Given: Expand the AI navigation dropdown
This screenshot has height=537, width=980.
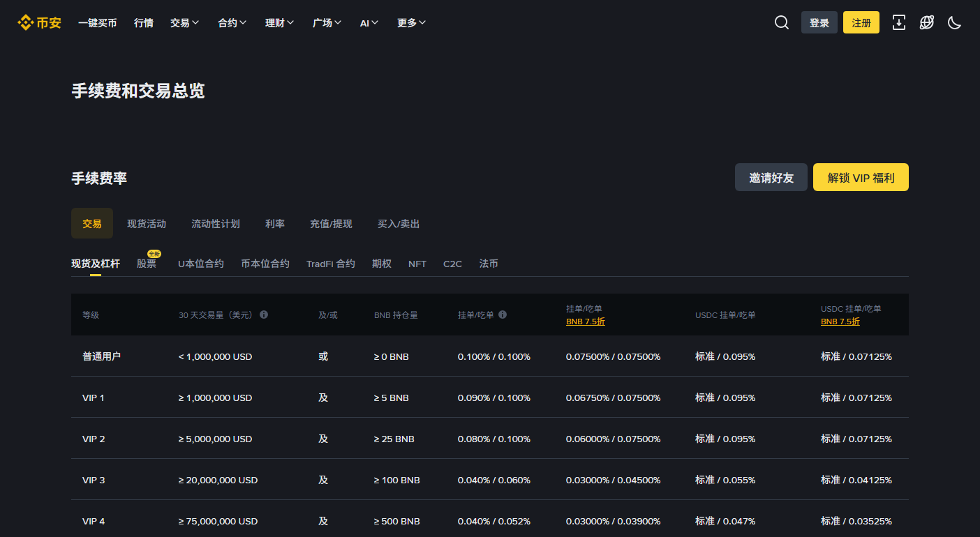Looking at the screenshot, I should pyautogui.click(x=369, y=23).
